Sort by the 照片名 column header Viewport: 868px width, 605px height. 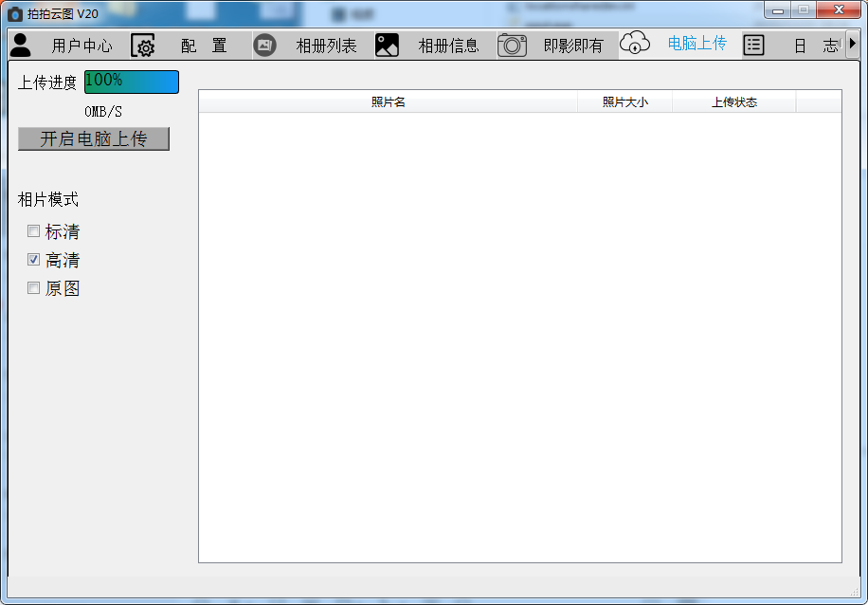389,102
